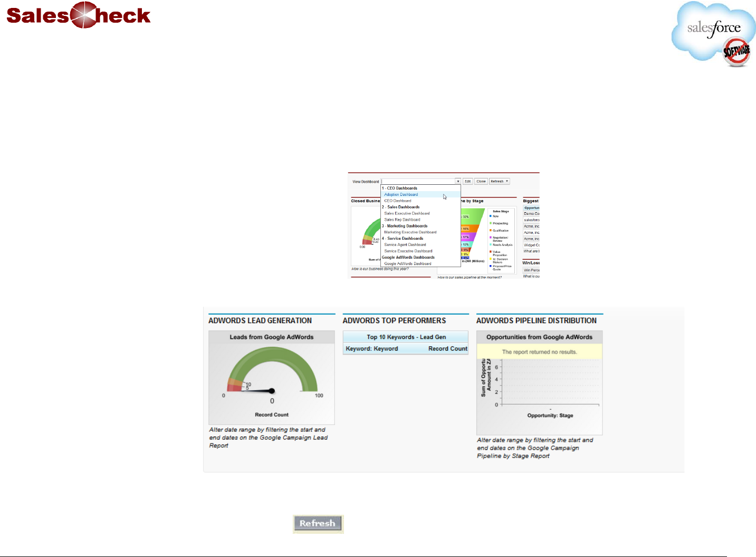Click the large gray Refresh button
The image size is (756, 557).
(x=318, y=524)
